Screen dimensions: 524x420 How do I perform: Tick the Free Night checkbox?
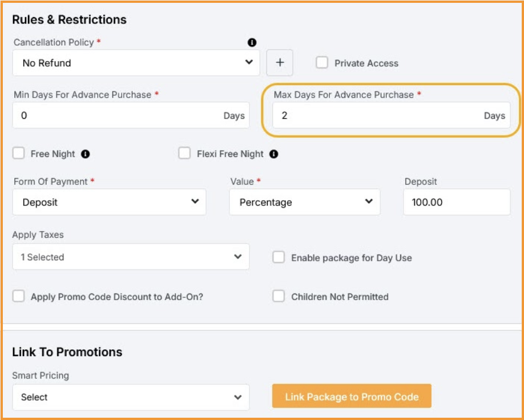[19, 154]
